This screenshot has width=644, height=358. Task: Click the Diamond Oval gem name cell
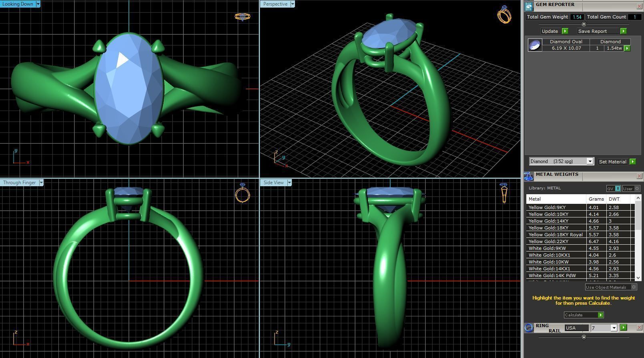click(566, 42)
